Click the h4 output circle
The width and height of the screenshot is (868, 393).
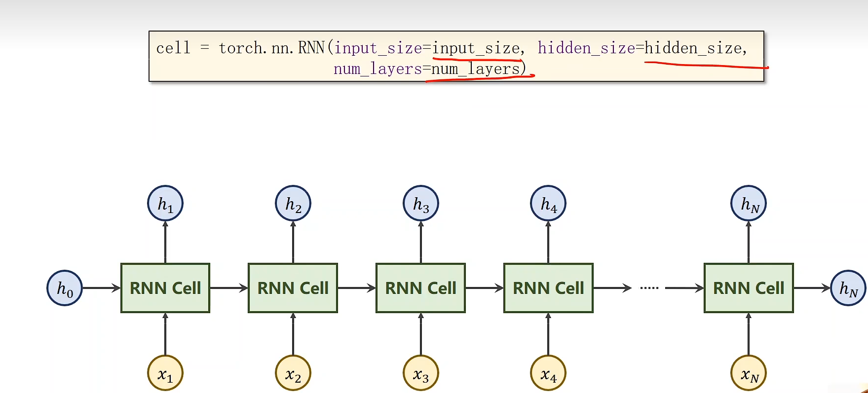[548, 203]
